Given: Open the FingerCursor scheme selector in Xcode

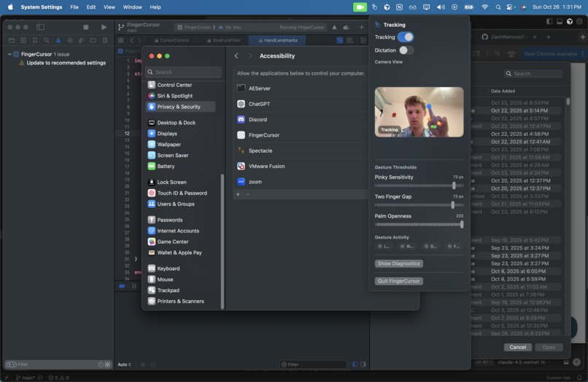Looking at the screenshot, I should tap(195, 27).
